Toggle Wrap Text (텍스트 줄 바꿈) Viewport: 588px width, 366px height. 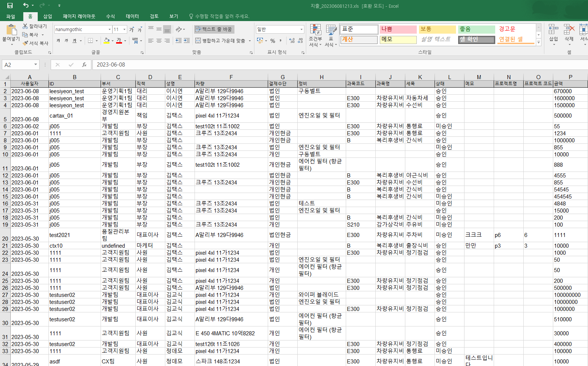point(214,29)
